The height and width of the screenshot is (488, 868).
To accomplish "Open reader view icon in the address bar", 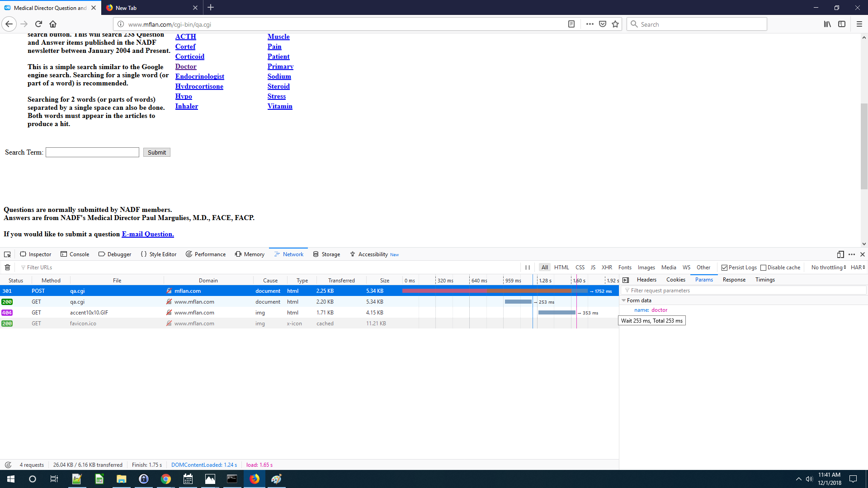I will click(x=571, y=24).
